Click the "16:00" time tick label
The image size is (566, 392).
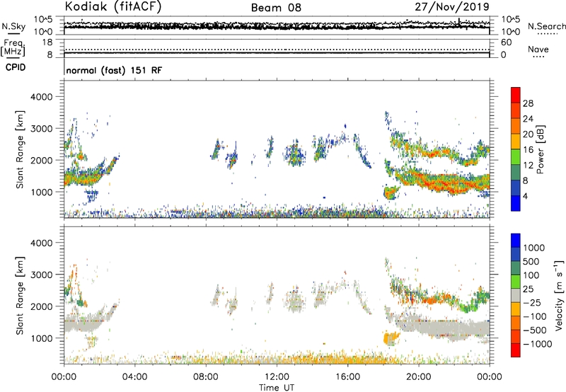pyautogui.click(x=347, y=376)
